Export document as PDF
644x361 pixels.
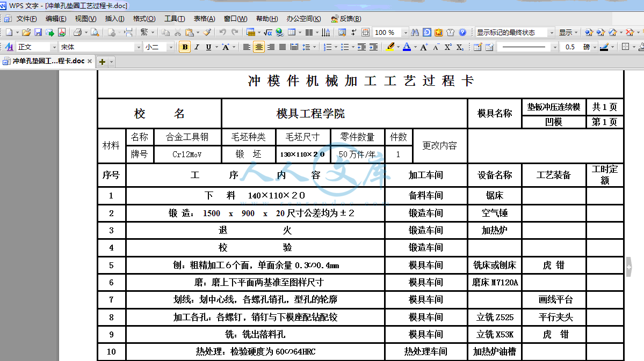pos(62,32)
